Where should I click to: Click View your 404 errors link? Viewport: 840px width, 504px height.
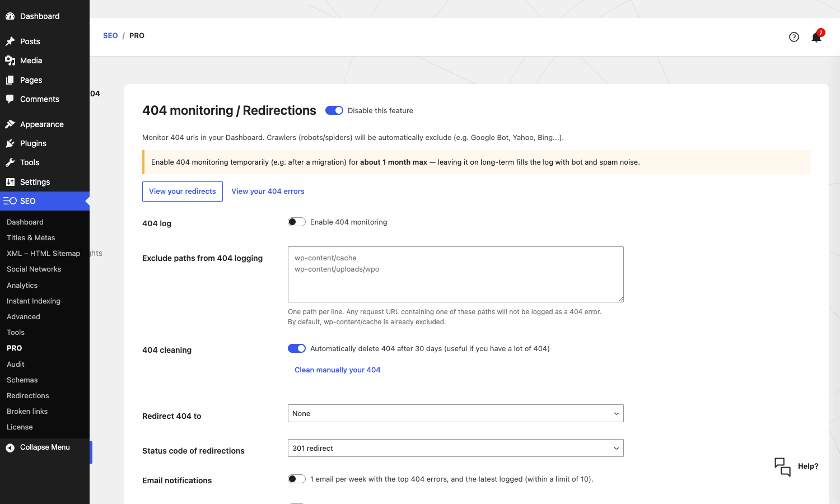tap(268, 192)
